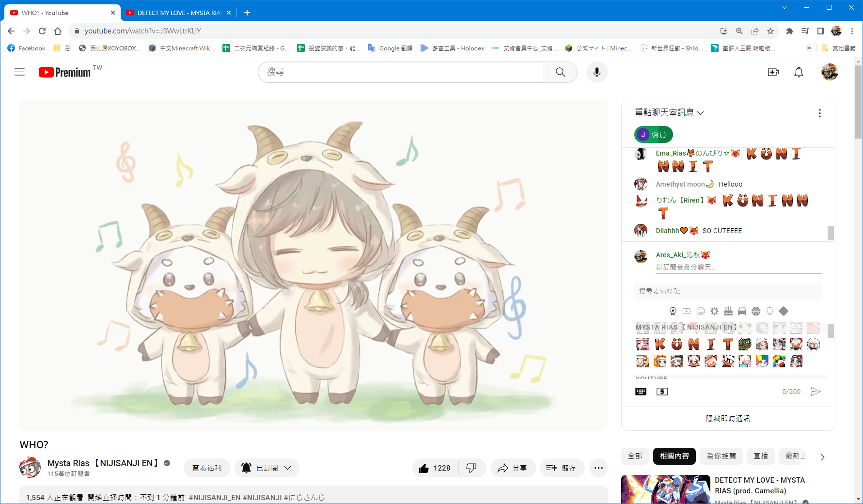The width and height of the screenshot is (863, 504).
Task: Click the browser address bar URL
Action: [143, 31]
